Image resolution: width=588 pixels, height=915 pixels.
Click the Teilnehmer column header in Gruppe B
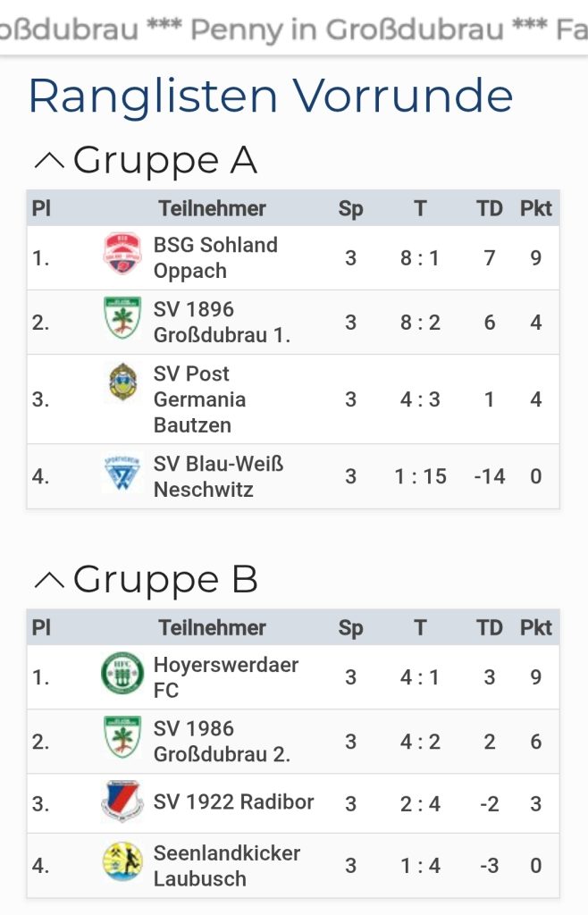tap(213, 628)
